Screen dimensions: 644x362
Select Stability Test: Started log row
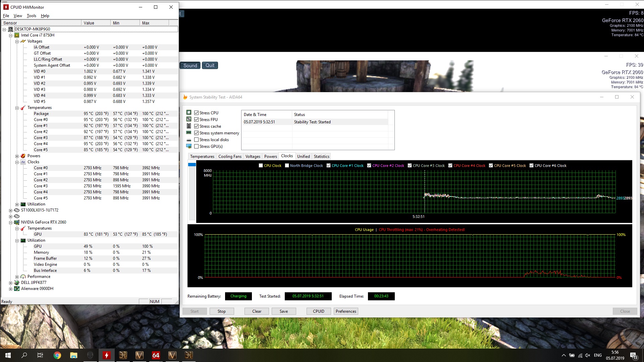[x=315, y=122]
